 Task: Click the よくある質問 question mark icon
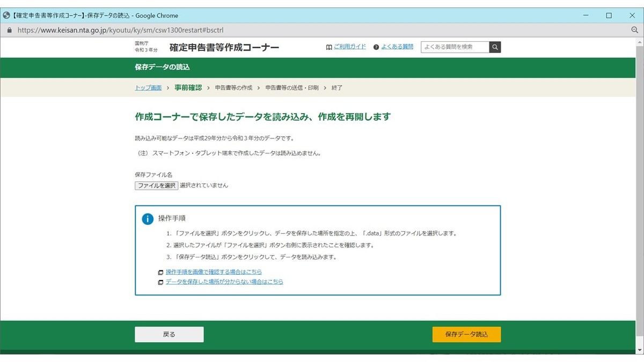pyautogui.click(x=376, y=47)
